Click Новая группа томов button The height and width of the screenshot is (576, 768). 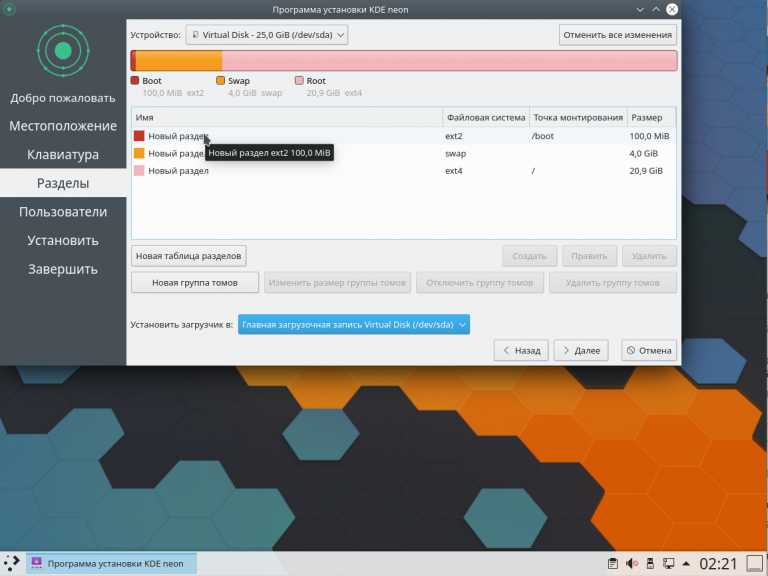[x=194, y=283]
